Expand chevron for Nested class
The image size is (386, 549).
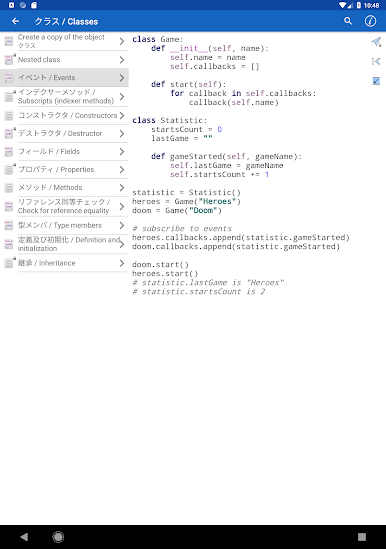[122, 60]
